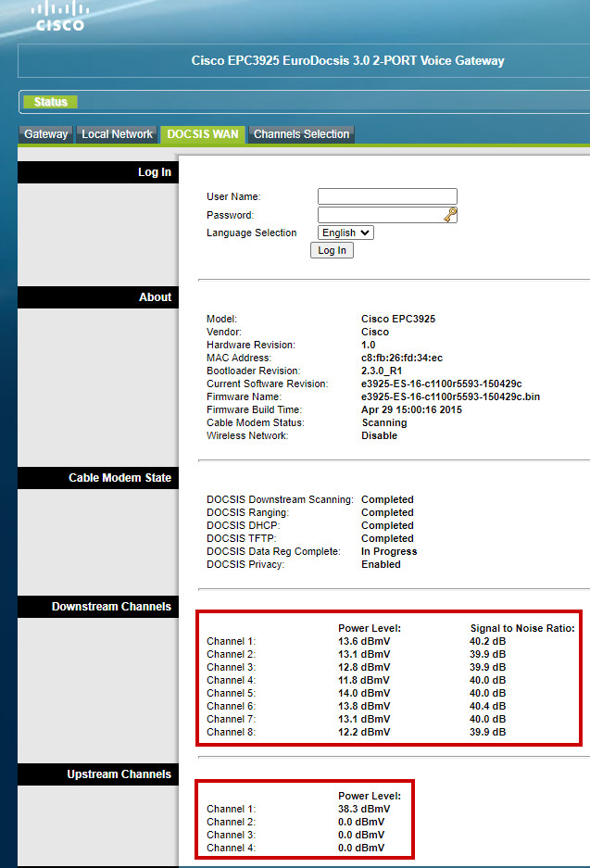Click the green Status tab
This screenshot has width=590, height=868.
point(50,102)
